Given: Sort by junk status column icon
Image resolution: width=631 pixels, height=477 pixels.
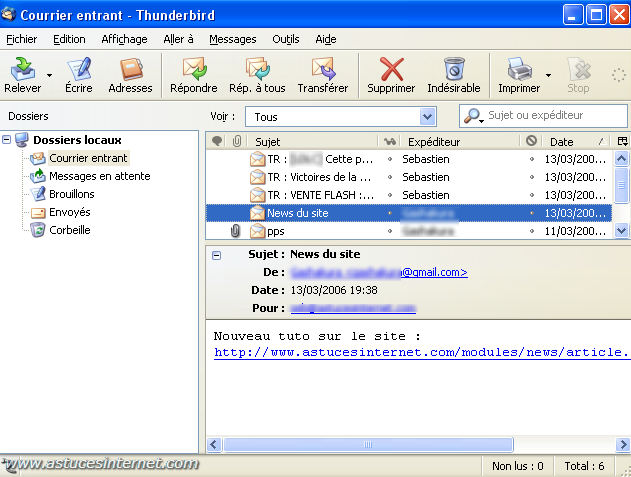Looking at the screenshot, I should [x=531, y=141].
